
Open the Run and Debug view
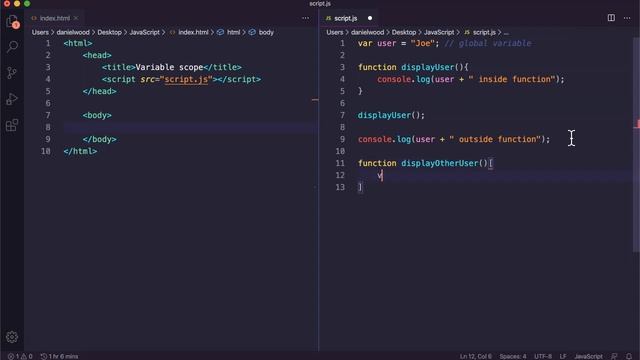pos(12,99)
